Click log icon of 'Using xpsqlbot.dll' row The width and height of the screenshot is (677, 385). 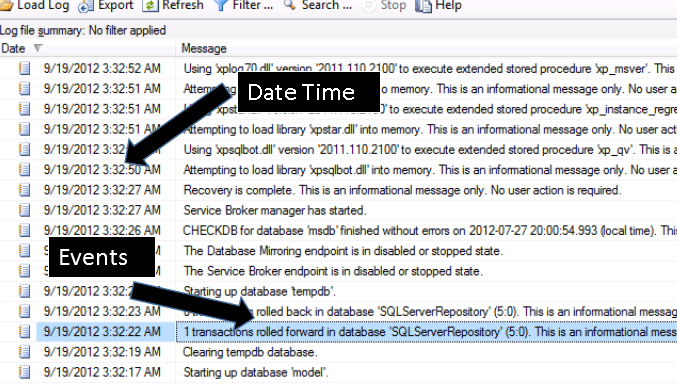(x=24, y=149)
